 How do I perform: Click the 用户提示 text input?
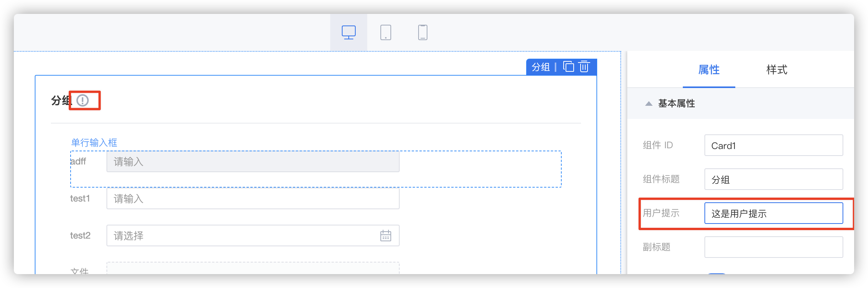click(x=773, y=213)
